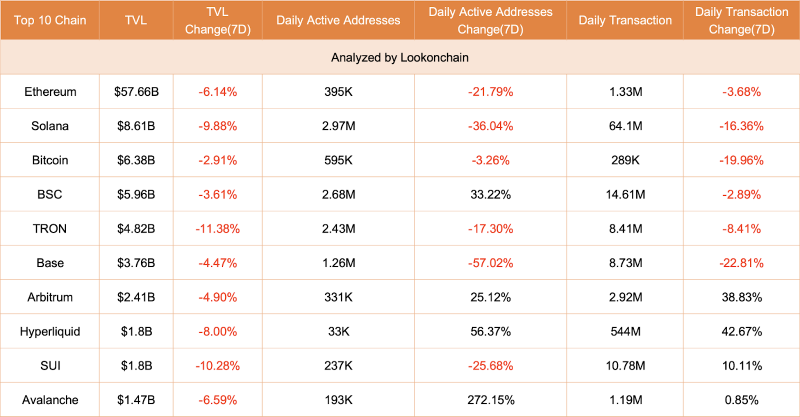Viewport: 800px width, 417px height.
Task: Select TRON's -11.38% TVL change
Action: [x=218, y=229]
